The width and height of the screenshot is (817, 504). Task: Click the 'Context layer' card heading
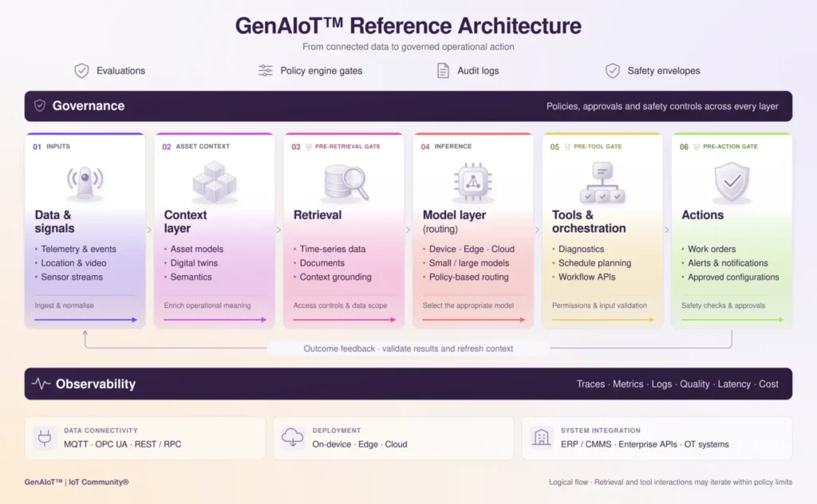[x=185, y=221]
